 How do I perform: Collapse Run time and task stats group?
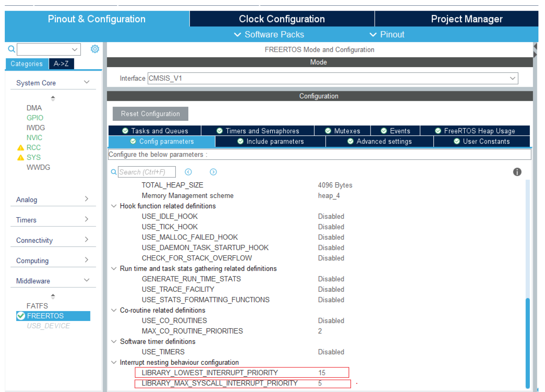coord(114,268)
